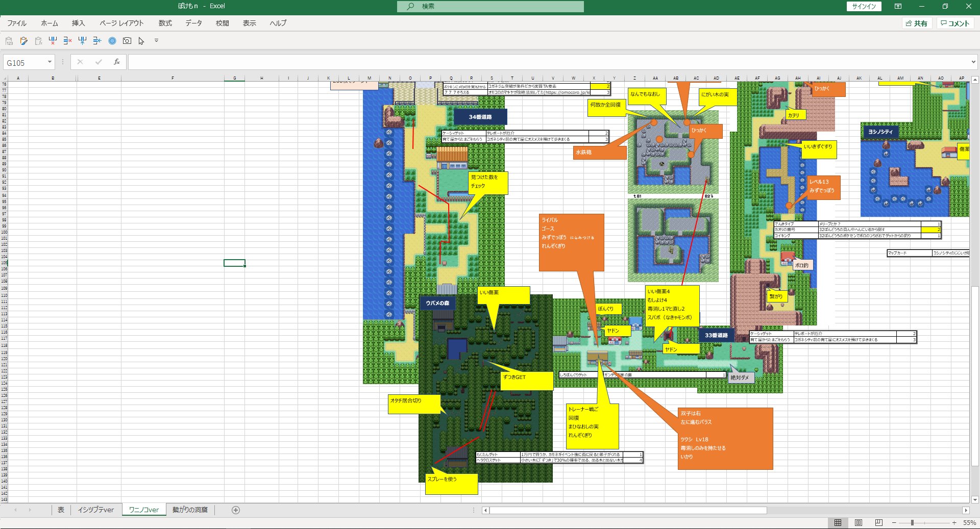Open the 校閲 ribbon tab

point(222,23)
